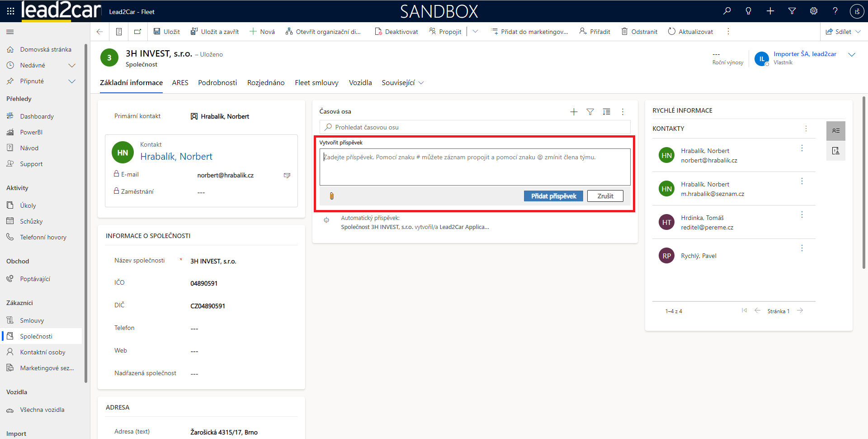Open the timeline filter icon
This screenshot has height=439, width=868.
(x=590, y=112)
